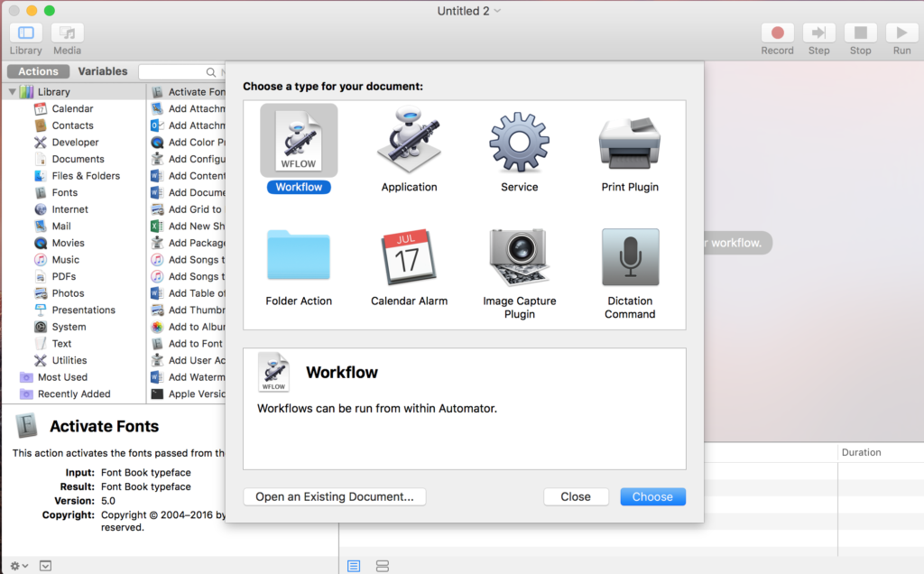Enable list view at the bottom bar
Viewport: 924px width, 574px height.
[x=353, y=566]
